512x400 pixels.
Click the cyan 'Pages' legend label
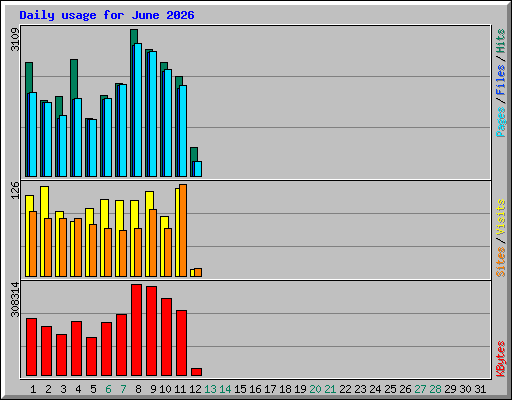[500, 122]
